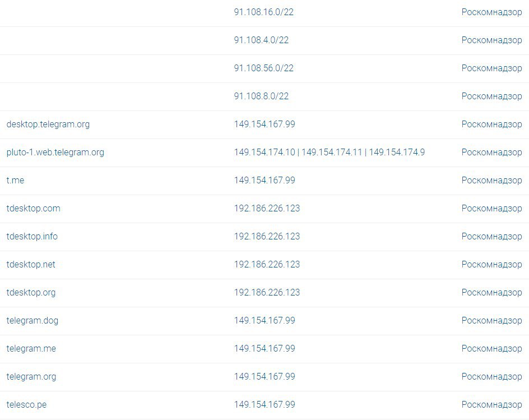Open Роскомнадзор link in the t.me row
The height and width of the screenshot is (420, 529).
click(x=491, y=181)
